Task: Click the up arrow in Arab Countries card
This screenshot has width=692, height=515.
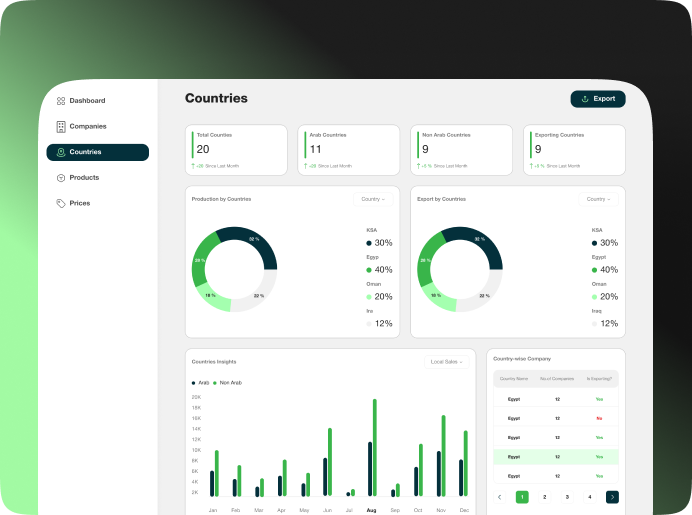Action: point(305,166)
